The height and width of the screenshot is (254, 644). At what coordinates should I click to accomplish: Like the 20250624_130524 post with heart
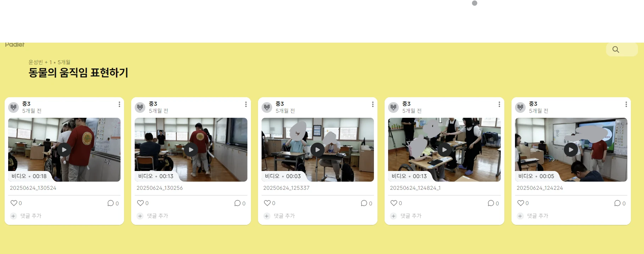click(14, 203)
